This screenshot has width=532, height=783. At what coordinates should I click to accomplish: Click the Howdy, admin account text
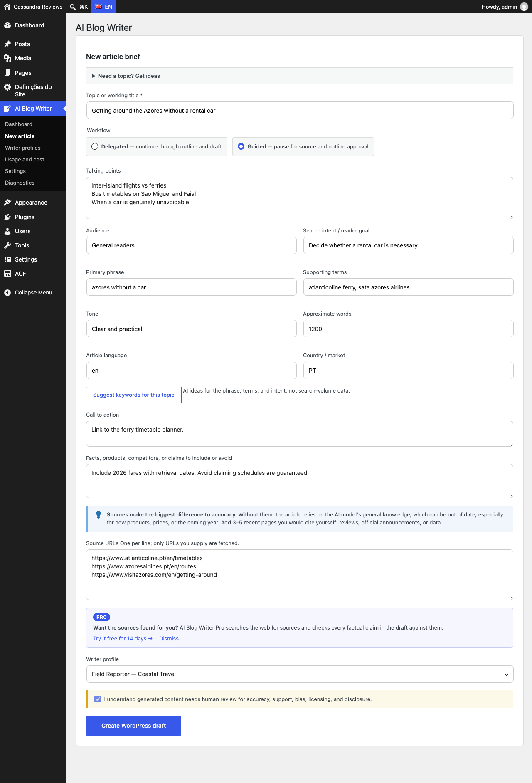tap(499, 7)
